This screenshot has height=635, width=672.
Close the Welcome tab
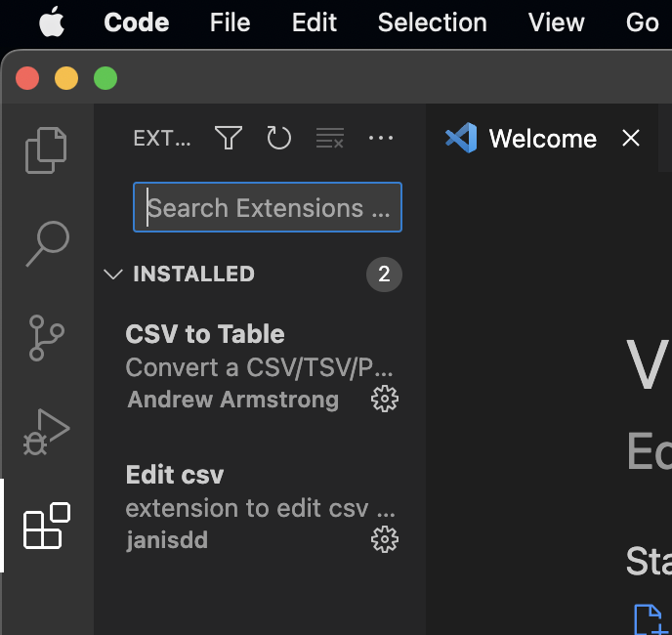point(631,139)
